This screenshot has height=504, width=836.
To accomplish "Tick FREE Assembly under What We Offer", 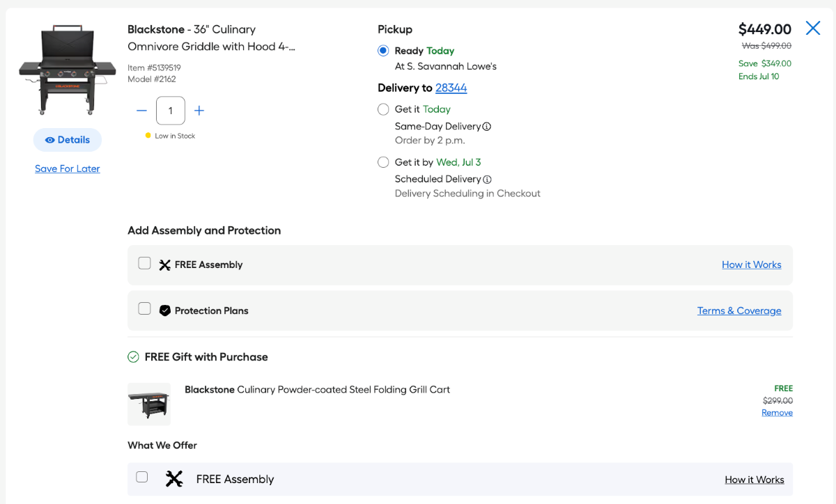I will [x=142, y=477].
